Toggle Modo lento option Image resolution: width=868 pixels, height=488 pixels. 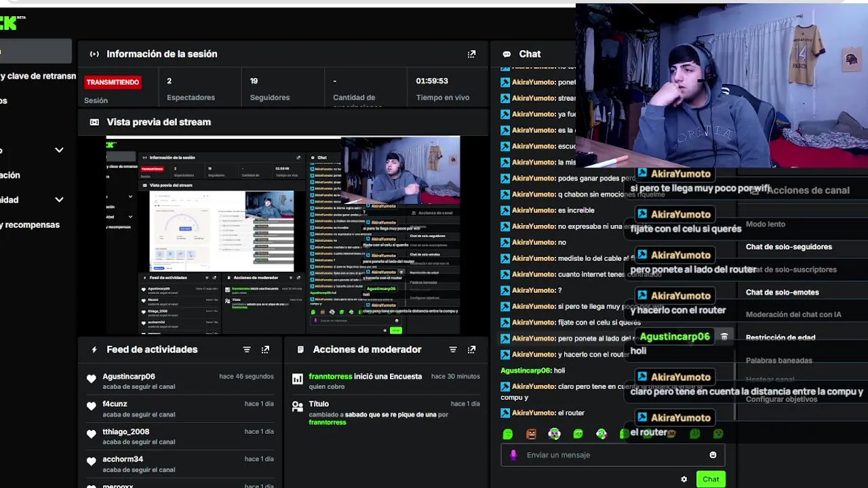click(766, 224)
